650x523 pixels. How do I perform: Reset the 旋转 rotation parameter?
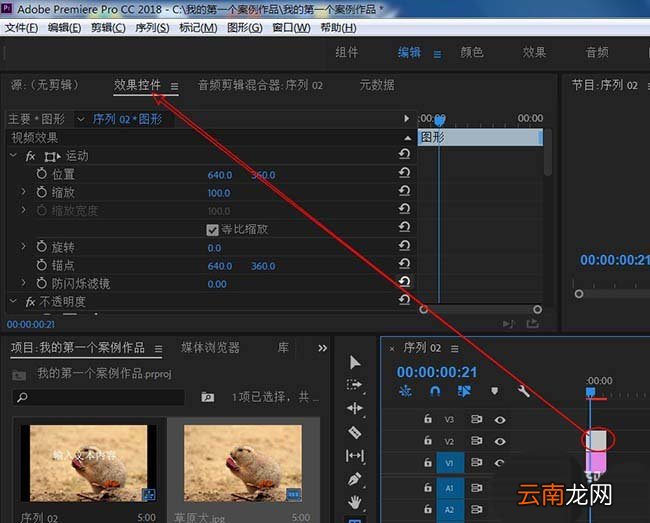tap(404, 245)
